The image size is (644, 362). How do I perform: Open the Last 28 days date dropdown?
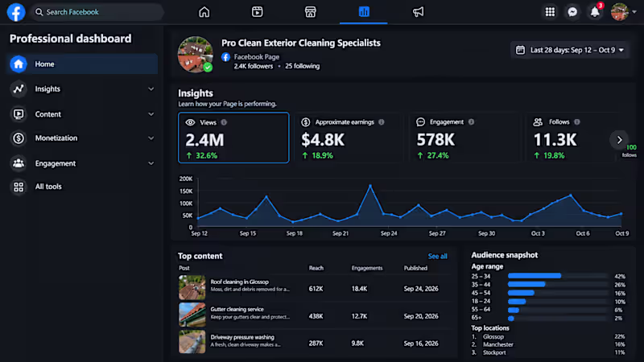pos(570,50)
